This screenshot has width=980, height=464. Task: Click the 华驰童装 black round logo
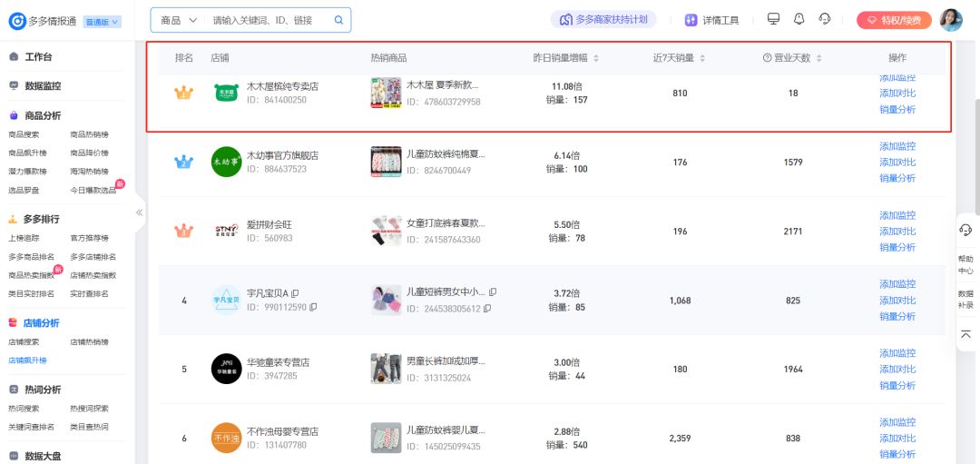(x=226, y=369)
